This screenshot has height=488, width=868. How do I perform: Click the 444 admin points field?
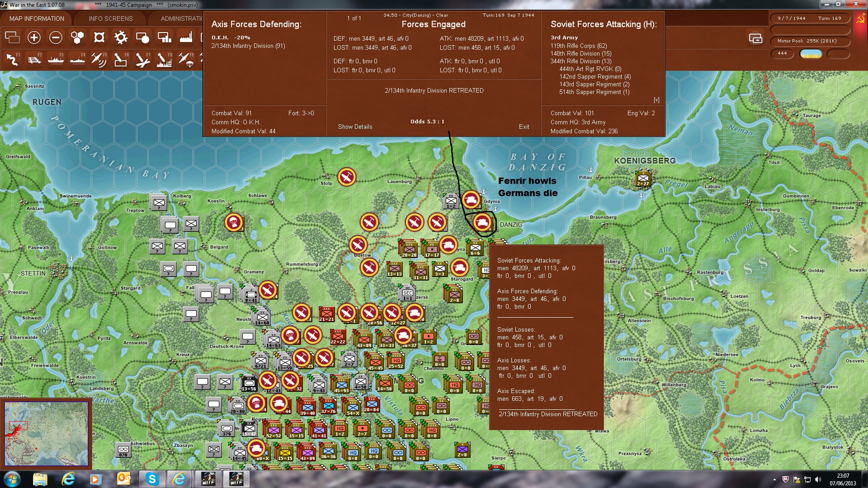782,53
